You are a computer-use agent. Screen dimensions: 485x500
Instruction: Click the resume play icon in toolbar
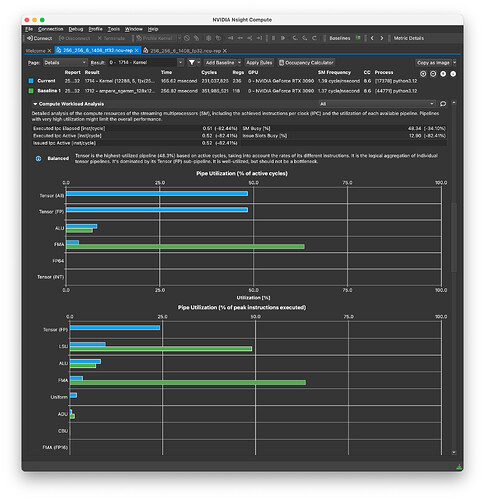click(x=283, y=38)
